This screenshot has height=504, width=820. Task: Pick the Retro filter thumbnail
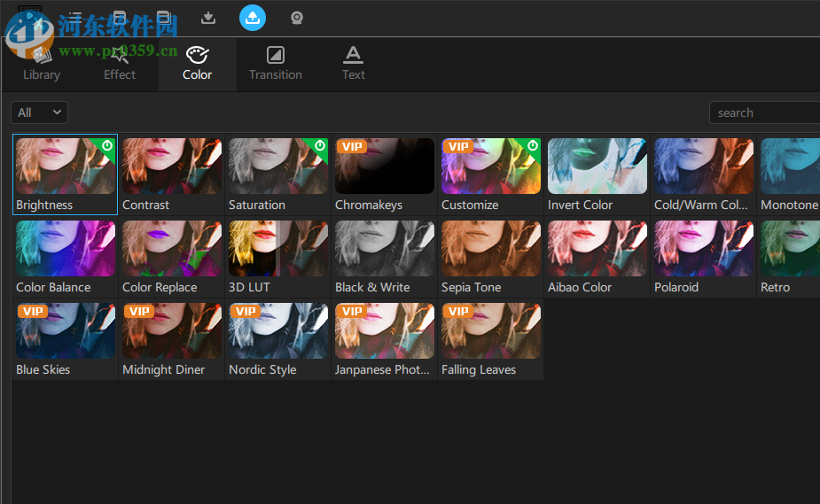pos(790,249)
